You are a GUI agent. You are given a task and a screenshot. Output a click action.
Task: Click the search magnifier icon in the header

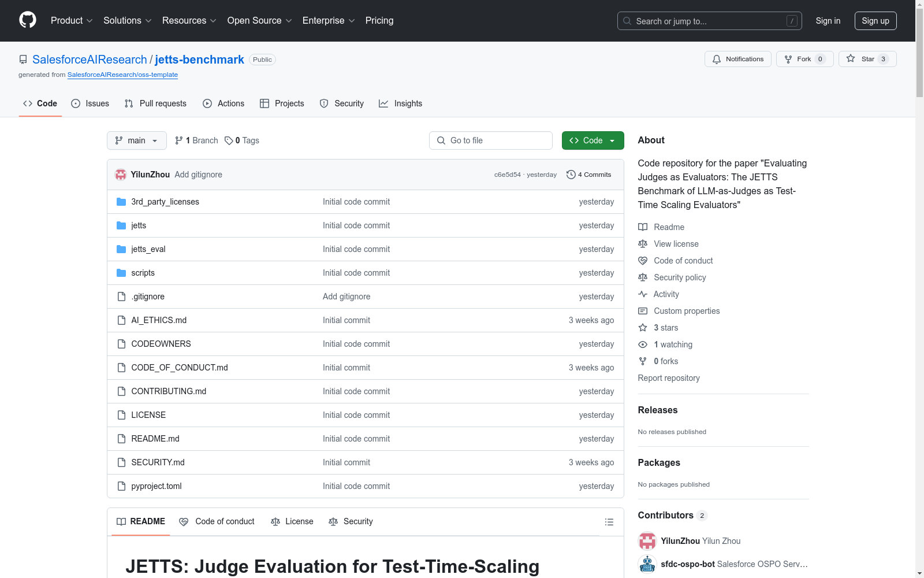627,21
